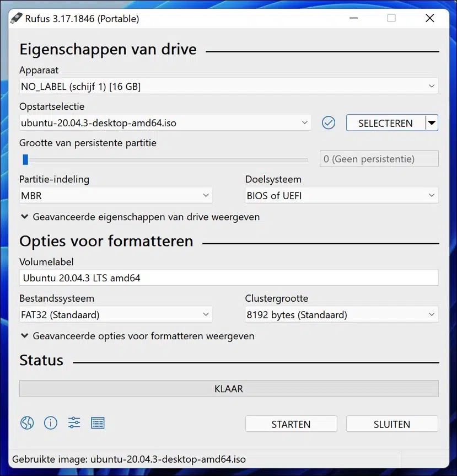457x476 pixels.
Task: Open the Clustergrootte 8192 bytes dropdown
Action: (342, 314)
